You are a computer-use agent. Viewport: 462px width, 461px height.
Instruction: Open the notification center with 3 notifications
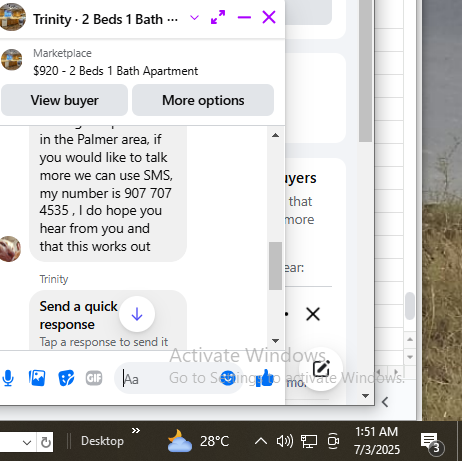(x=431, y=443)
